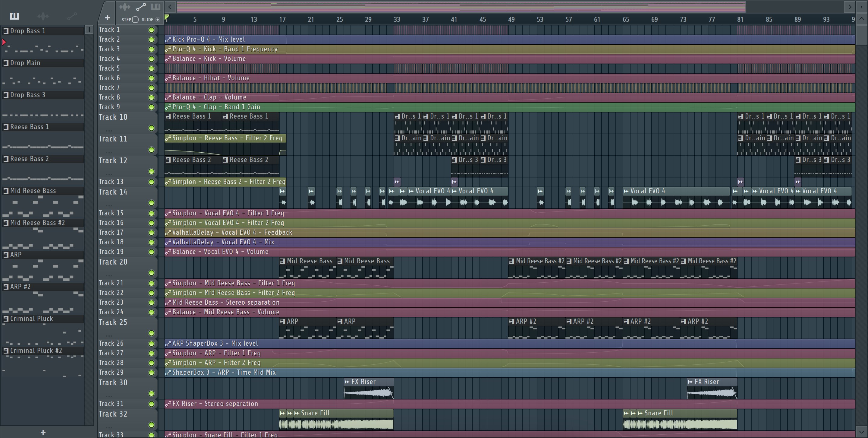Click the square zoom button in top-right corner
868x438 pixels.
[862, 7]
